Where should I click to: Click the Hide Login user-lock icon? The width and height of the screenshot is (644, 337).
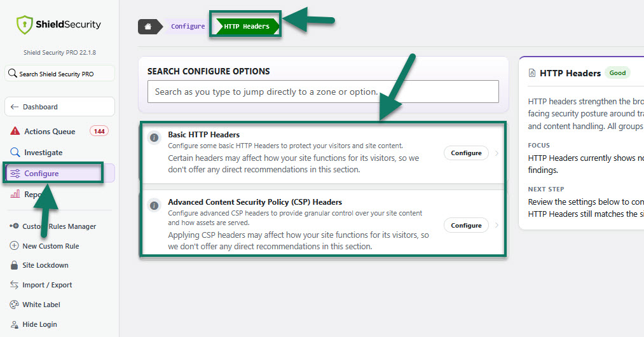(x=14, y=324)
